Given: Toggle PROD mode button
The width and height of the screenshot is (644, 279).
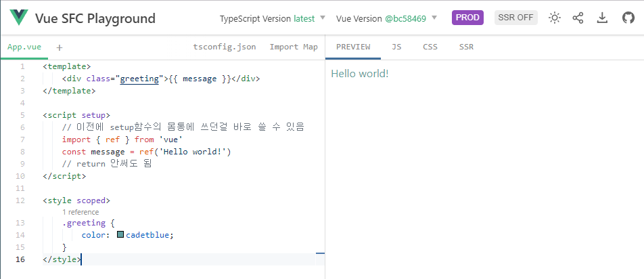Looking at the screenshot, I should pyautogui.click(x=467, y=18).
